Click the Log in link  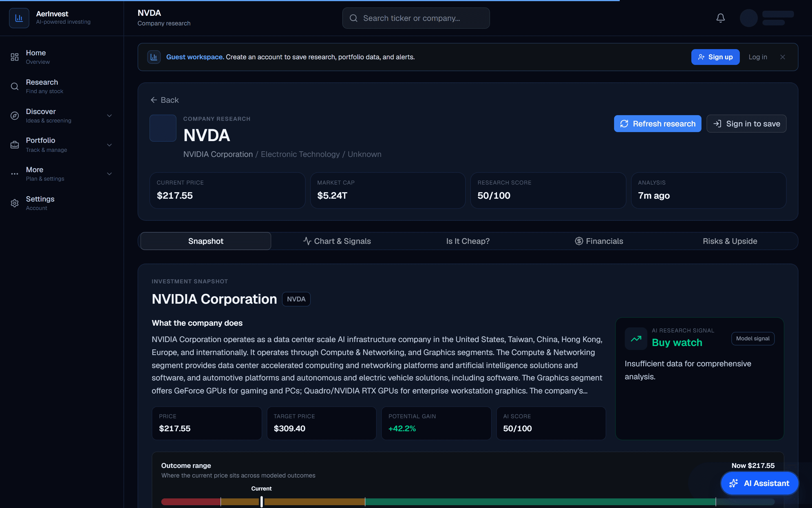point(758,57)
